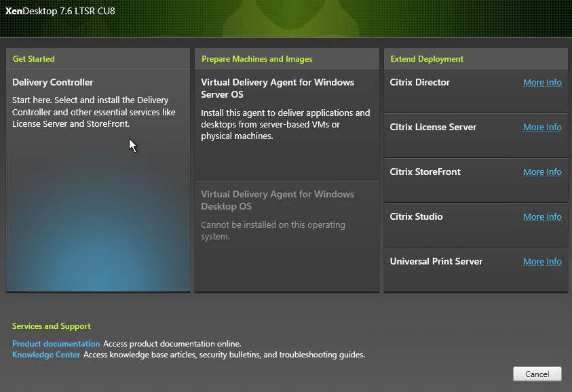Open More Info for Citrix StoreFront
572x392 pixels.
tap(542, 172)
